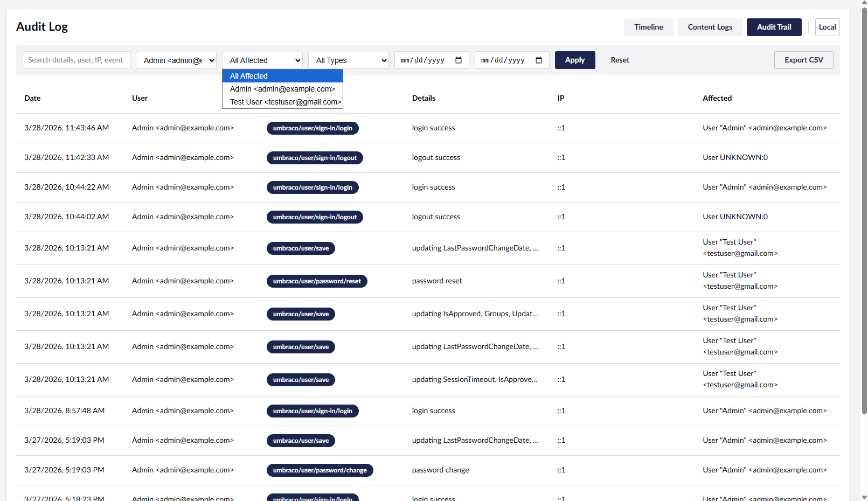Open calendar picker in end date field

click(x=539, y=60)
